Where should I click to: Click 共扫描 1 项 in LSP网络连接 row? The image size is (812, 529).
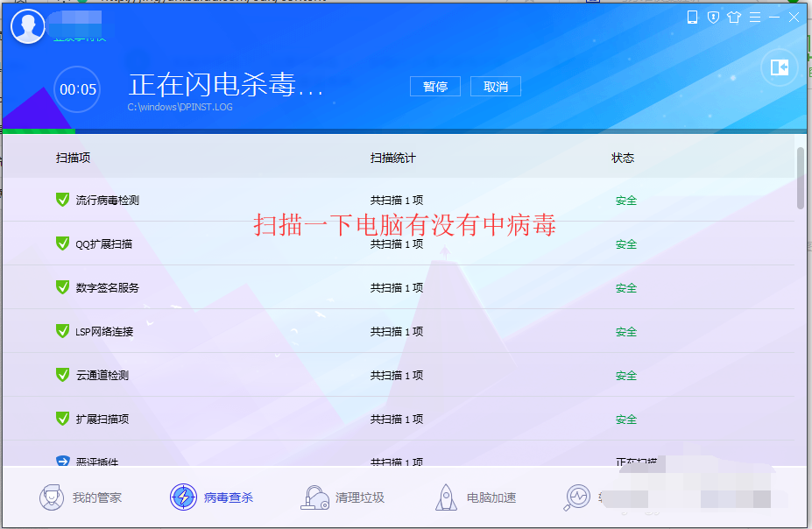point(397,332)
